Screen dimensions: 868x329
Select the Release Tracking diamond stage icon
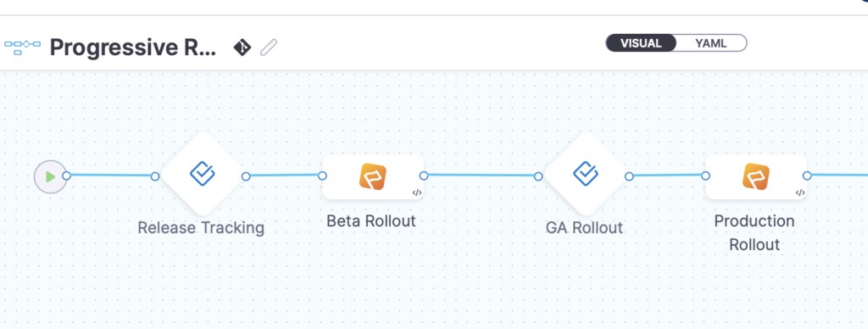pos(202,174)
